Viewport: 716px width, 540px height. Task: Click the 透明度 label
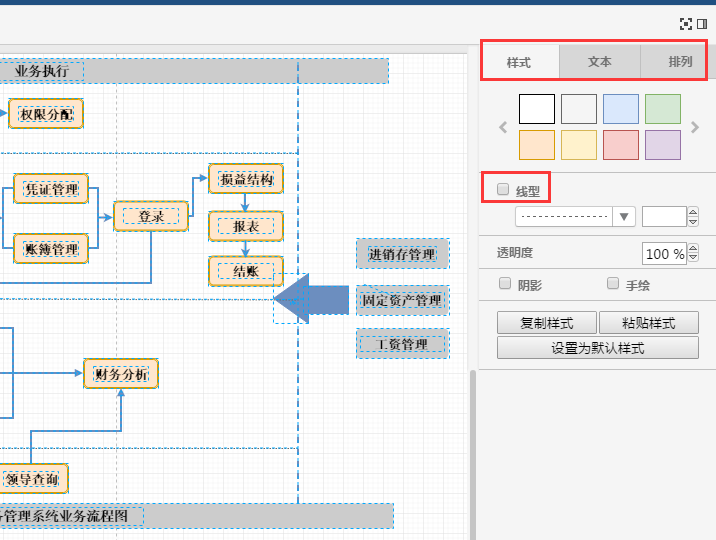pyautogui.click(x=515, y=253)
